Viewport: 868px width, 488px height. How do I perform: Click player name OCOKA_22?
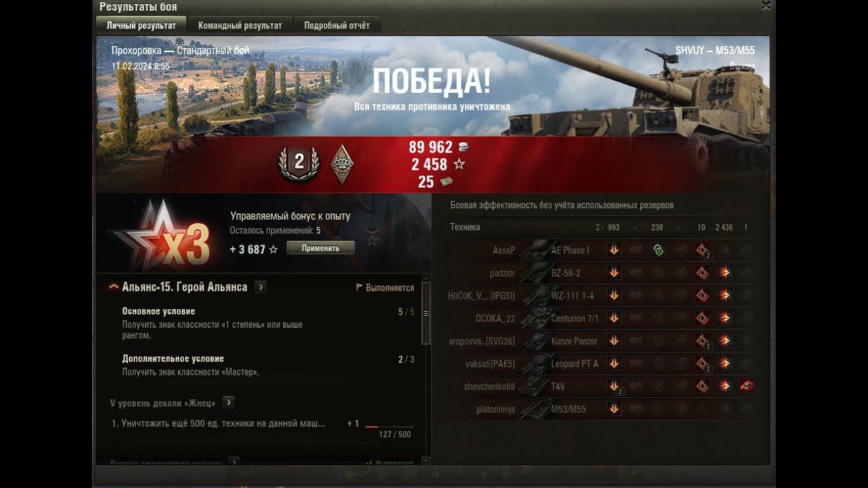pos(495,319)
